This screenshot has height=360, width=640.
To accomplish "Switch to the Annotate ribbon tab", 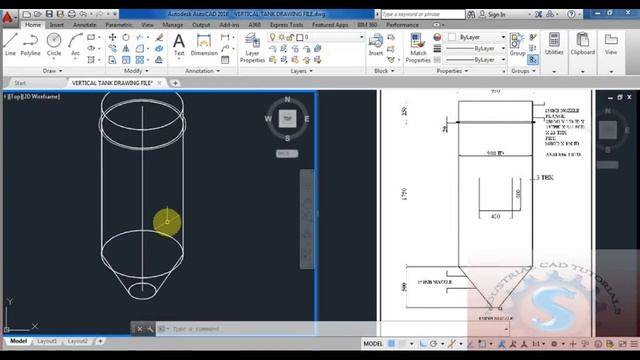I will click(x=84, y=25).
